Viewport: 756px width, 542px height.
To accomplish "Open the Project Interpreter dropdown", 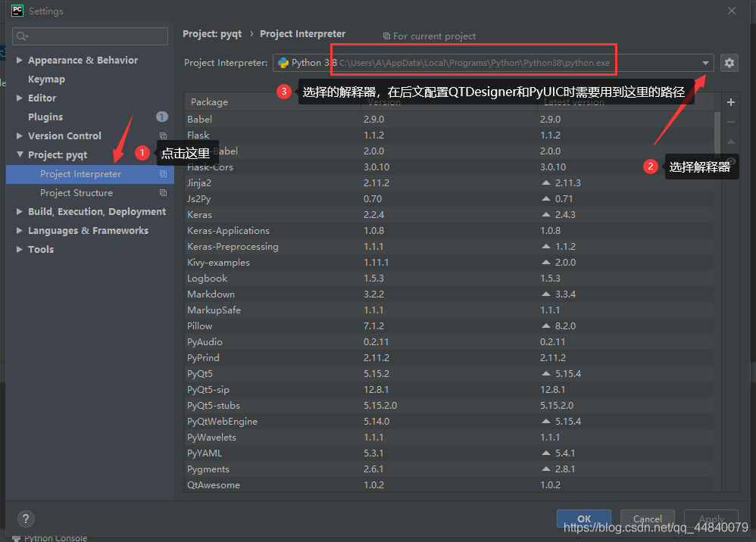I will [705, 63].
